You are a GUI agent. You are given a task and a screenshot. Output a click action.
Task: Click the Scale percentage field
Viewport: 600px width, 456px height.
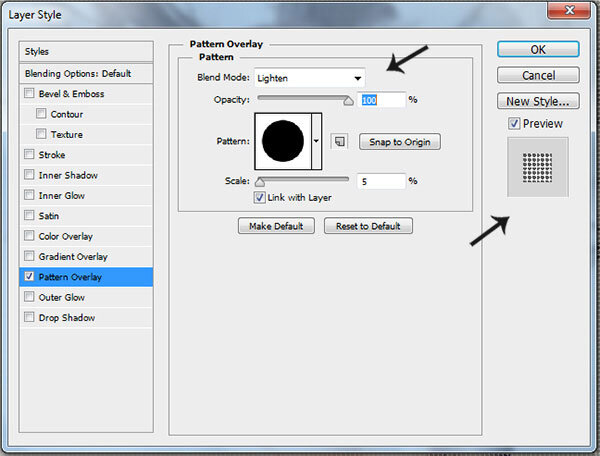(381, 181)
